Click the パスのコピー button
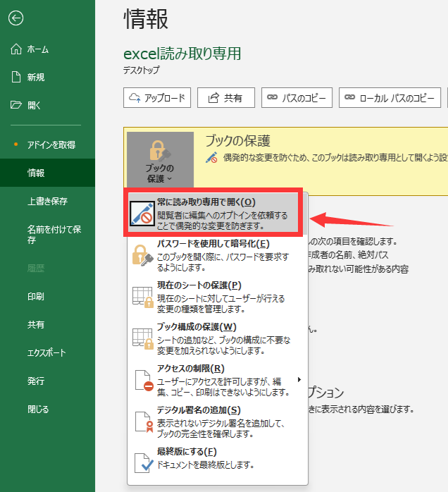This screenshot has width=448, height=492. (x=297, y=98)
